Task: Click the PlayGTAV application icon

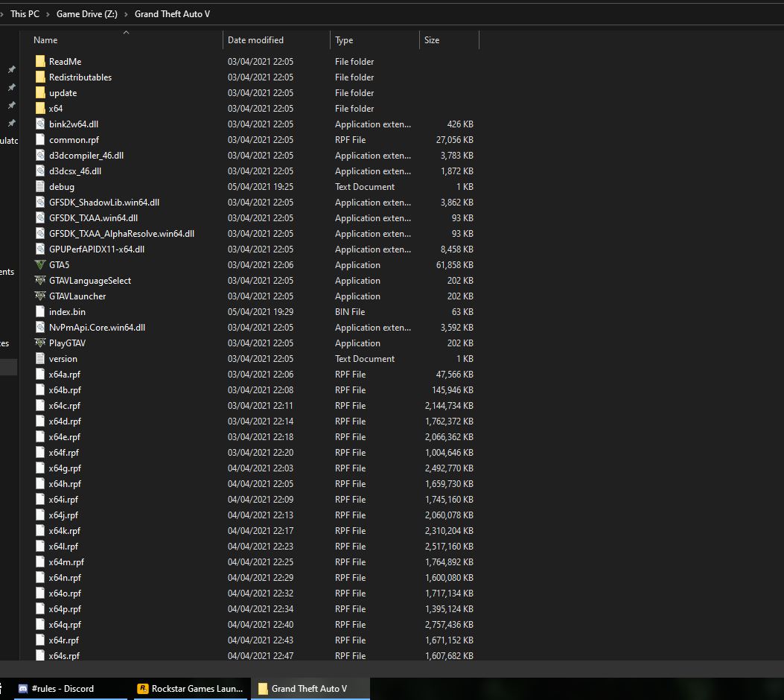Action: tap(40, 343)
